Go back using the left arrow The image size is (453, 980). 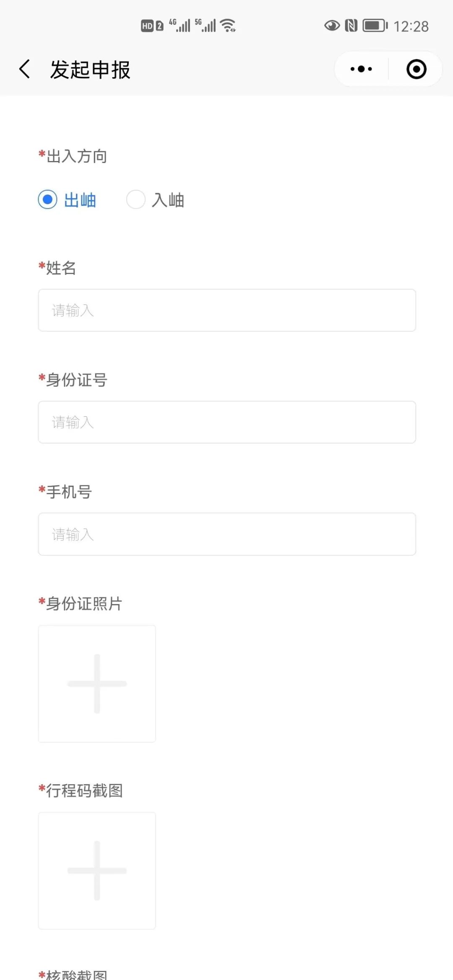tap(25, 69)
